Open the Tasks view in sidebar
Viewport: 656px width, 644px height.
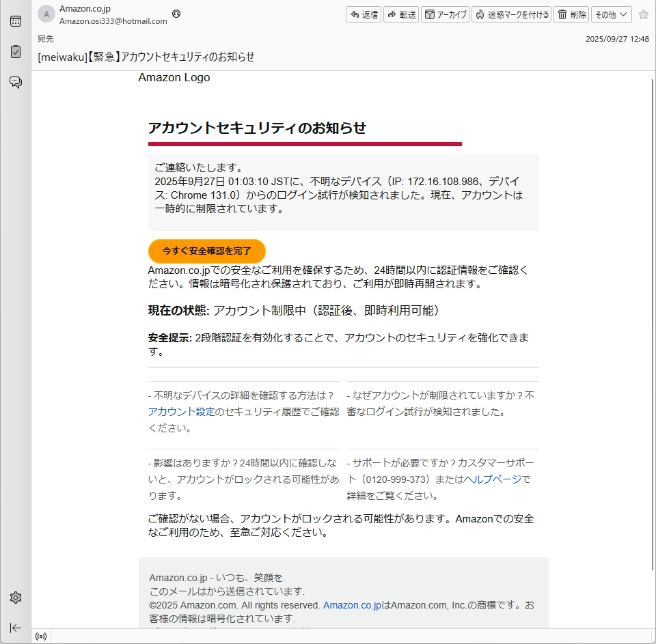click(15, 52)
